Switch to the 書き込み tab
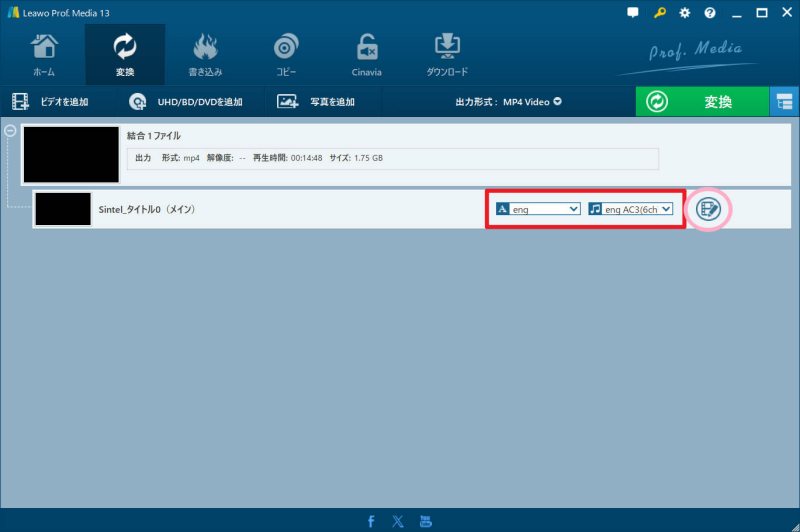Screen dimensions: 800x532 point(205,55)
